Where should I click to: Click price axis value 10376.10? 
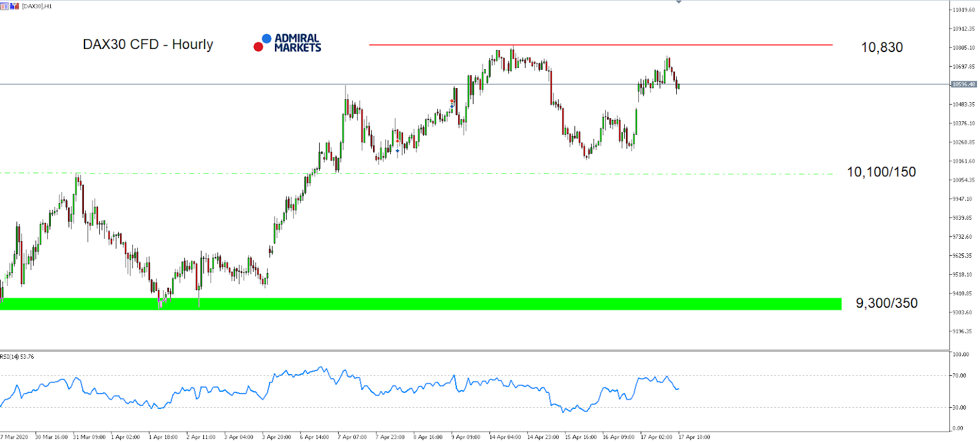pyautogui.click(x=963, y=124)
